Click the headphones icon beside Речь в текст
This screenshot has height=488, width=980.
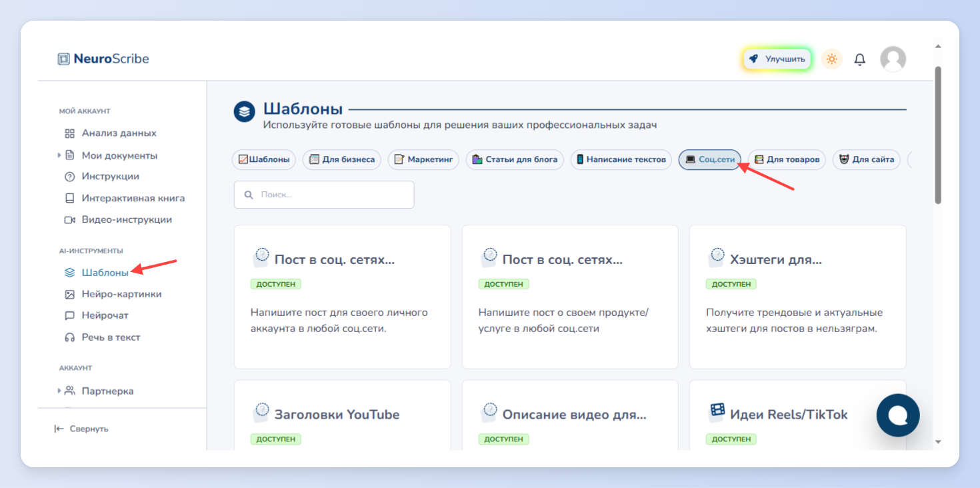tap(69, 337)
